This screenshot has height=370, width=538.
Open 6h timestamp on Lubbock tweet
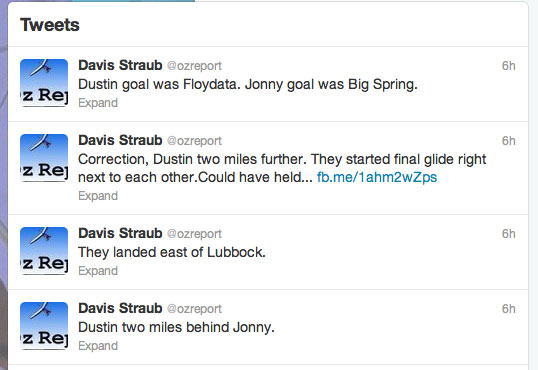[x=508, y=234]
